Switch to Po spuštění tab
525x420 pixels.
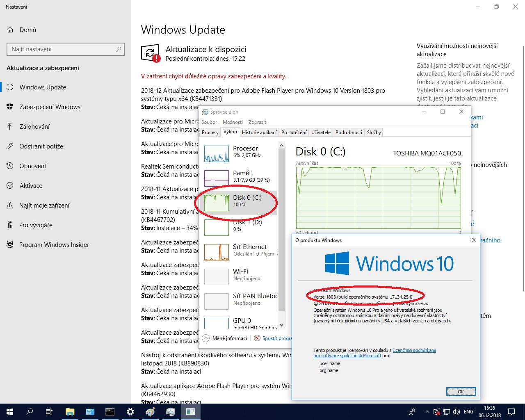[x=294, y=132]
